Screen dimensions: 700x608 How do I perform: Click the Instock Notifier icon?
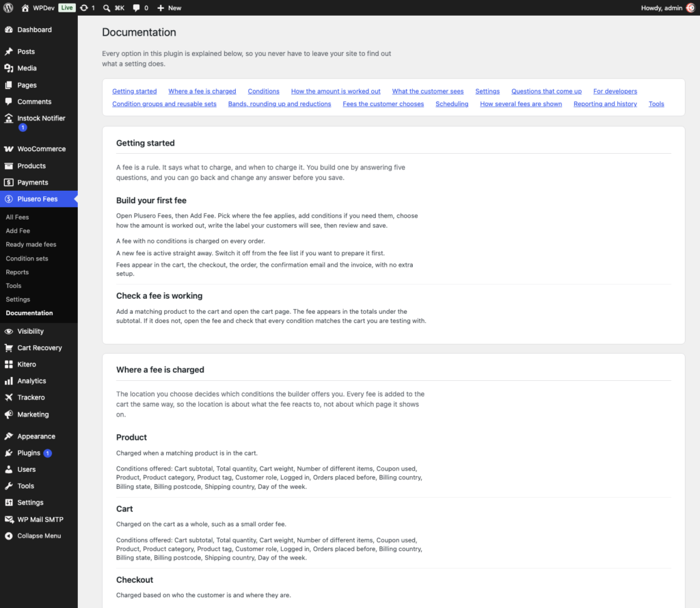[8, 118]
